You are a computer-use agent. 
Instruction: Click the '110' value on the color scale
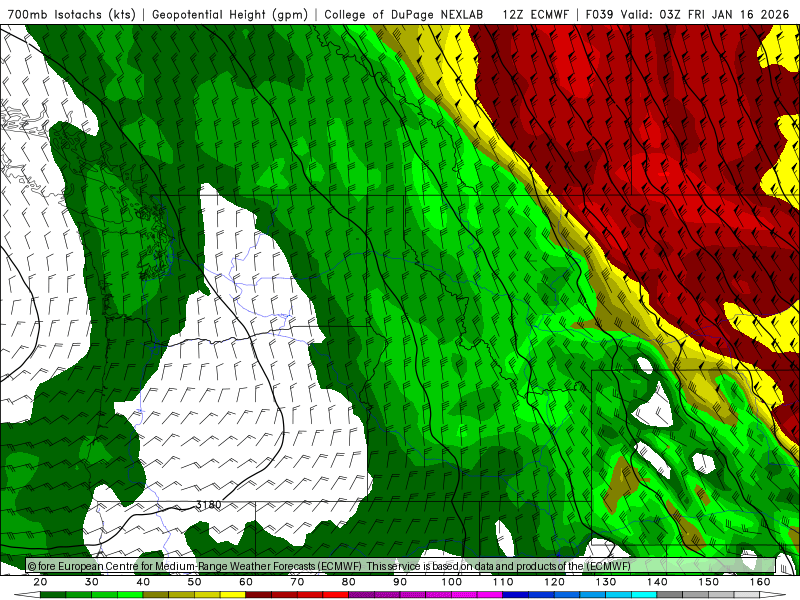tap(503, 582)
